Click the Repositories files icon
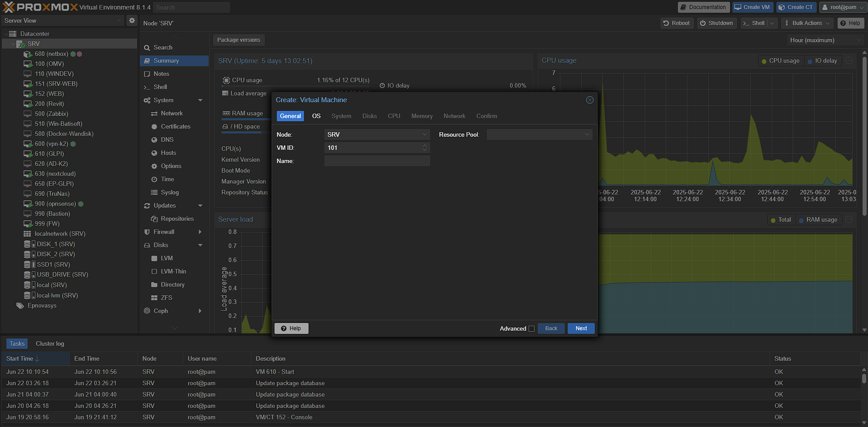This screenshot has width=868, height=427. (154, 219)
